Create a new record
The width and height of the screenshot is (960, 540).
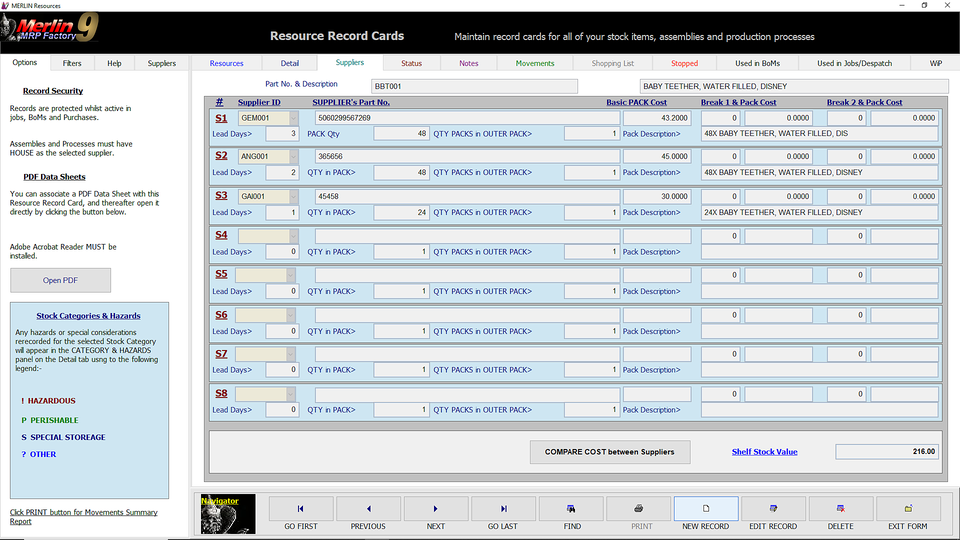click(x=706, y=514)
